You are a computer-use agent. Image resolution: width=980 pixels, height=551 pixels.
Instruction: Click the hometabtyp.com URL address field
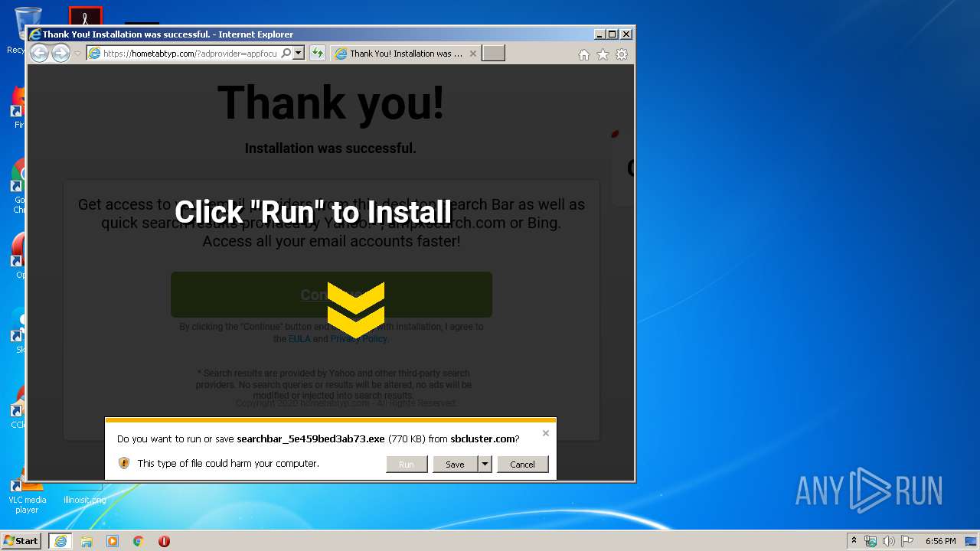click(x=190, y=54)
